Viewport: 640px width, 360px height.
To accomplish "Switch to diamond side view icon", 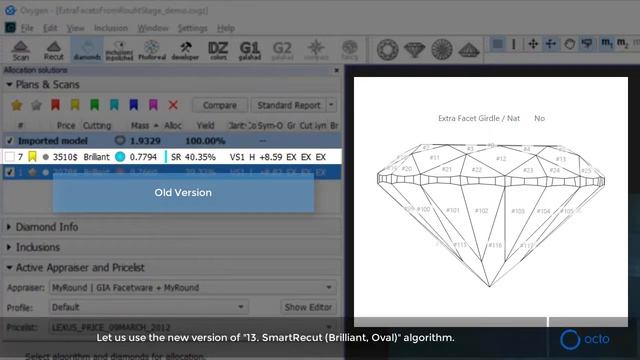I will [415, 50].
